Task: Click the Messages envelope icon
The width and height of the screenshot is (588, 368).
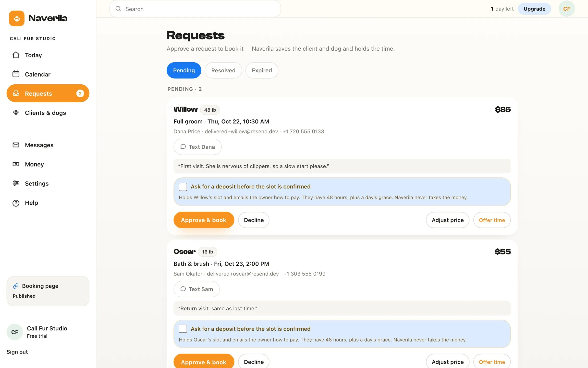Action: point(16,145)
